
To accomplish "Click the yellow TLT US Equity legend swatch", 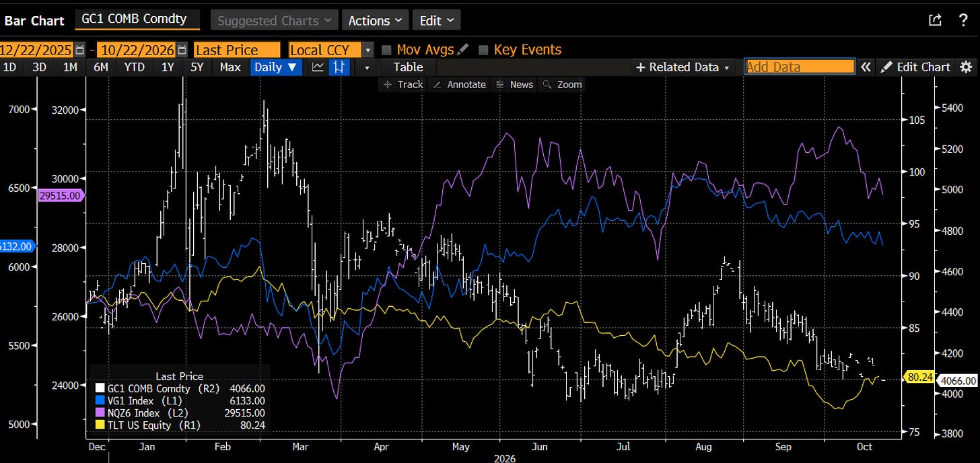I will 100,425.
